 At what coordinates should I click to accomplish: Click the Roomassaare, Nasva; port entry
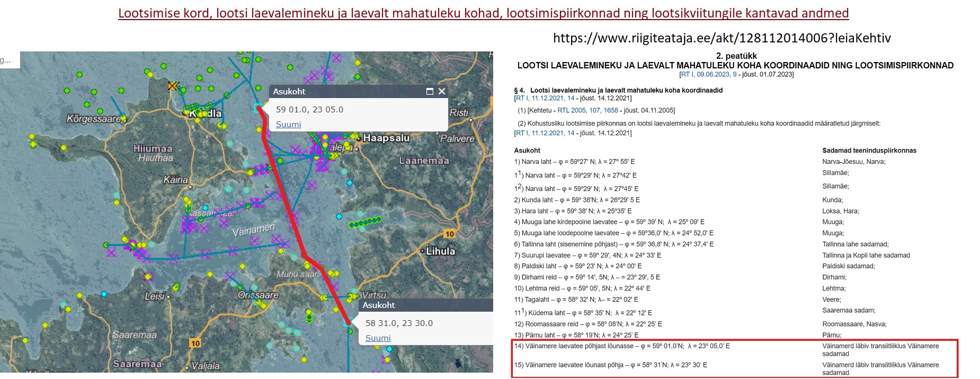[854, 324]
